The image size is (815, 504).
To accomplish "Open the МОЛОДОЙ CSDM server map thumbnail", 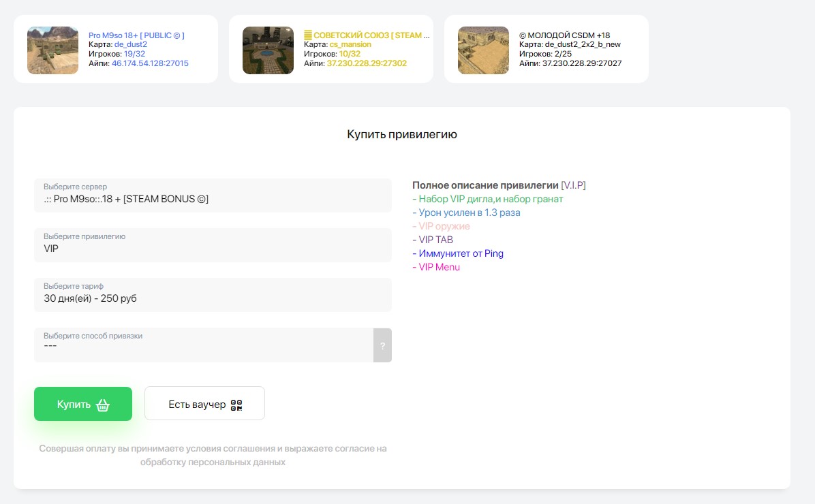I will click(x=483, y=50).
